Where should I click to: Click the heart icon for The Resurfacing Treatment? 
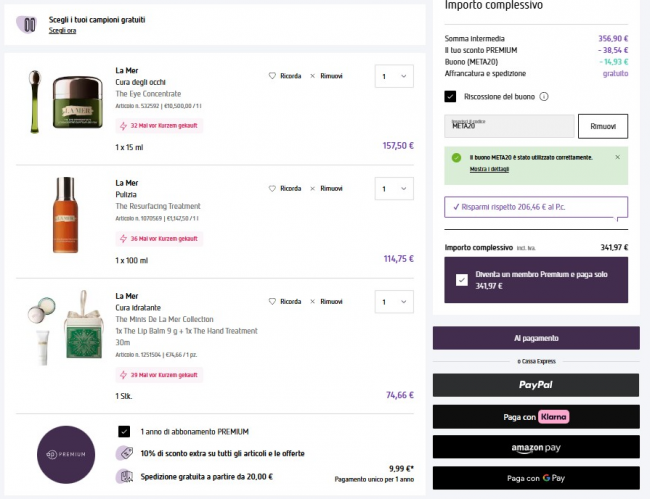click(272, 188)
